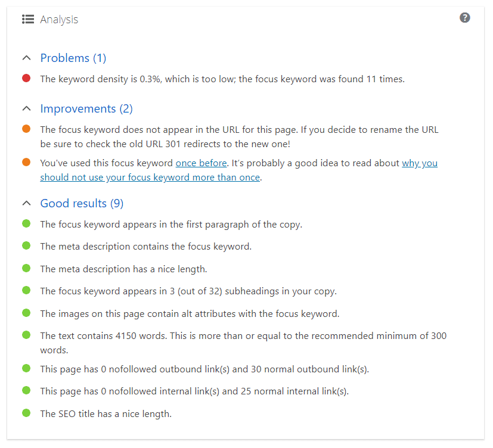
Task: Open 'why you should not use your focus keyword' link
Action: point(239,170)
